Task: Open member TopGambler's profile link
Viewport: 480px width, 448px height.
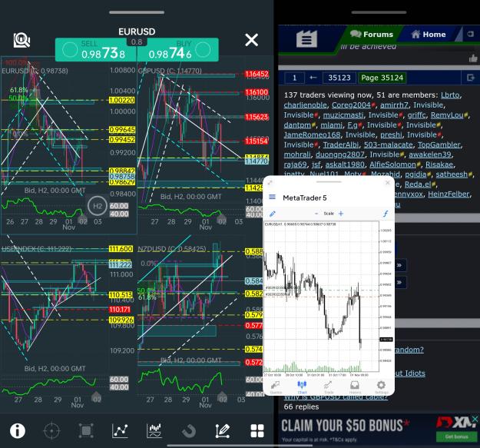Action: coord(439,144)
